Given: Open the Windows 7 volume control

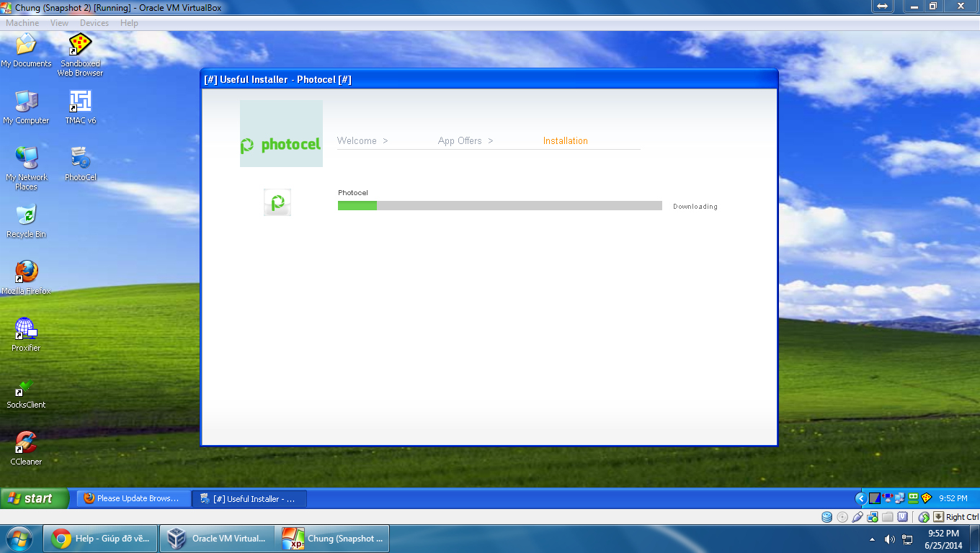Looking at the screenshot, I should pos(890,539).
